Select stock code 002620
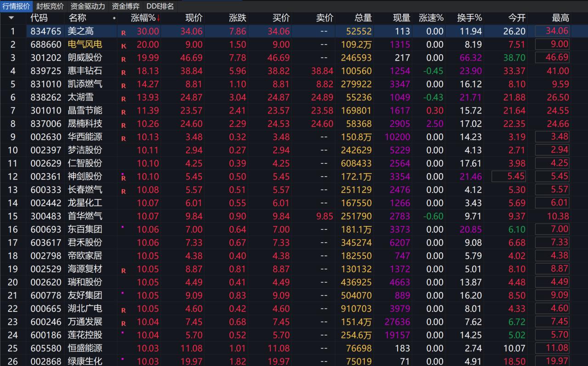The width and height of the screenshot is (588, 366). pyautogui.click(x=46, y=282)
